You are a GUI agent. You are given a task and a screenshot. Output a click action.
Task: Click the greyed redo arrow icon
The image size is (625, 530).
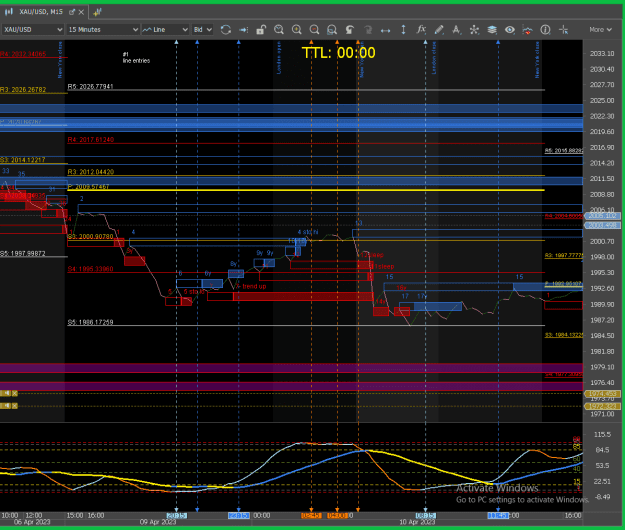tap(368, 29)
